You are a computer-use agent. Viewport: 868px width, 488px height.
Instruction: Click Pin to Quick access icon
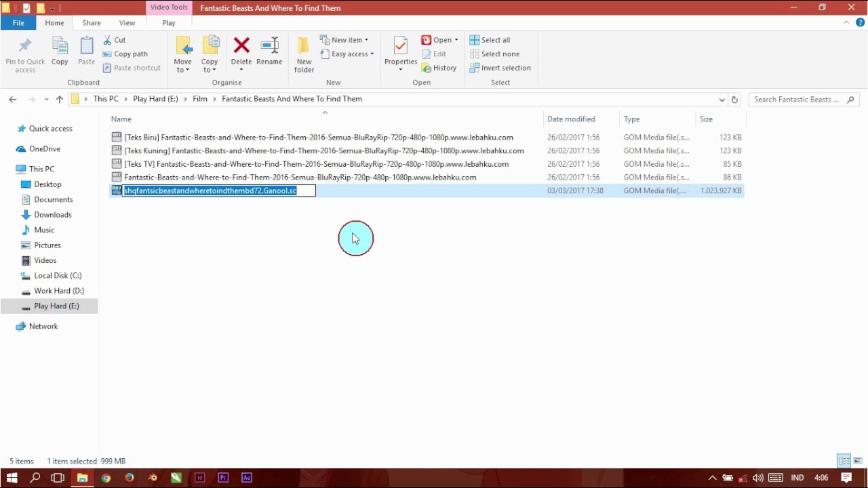click(25, 47)
